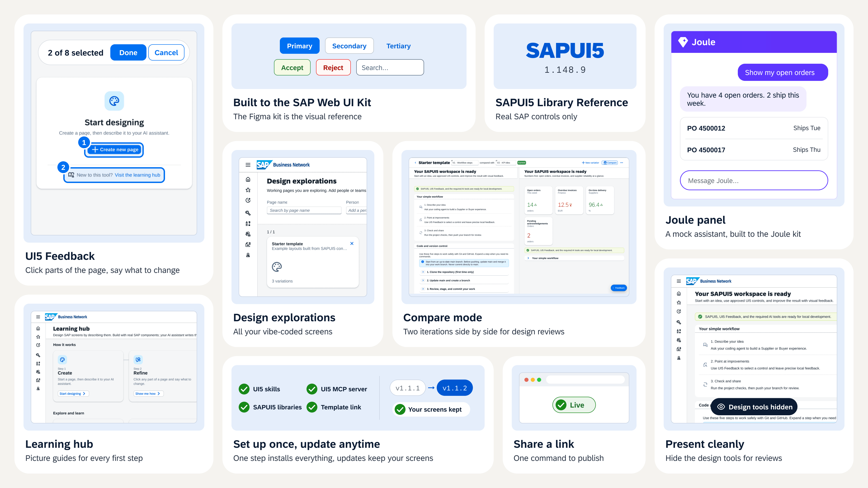868x488 pixels.
Task: Close the Starter template card with X
Action: tap(352, 244)
